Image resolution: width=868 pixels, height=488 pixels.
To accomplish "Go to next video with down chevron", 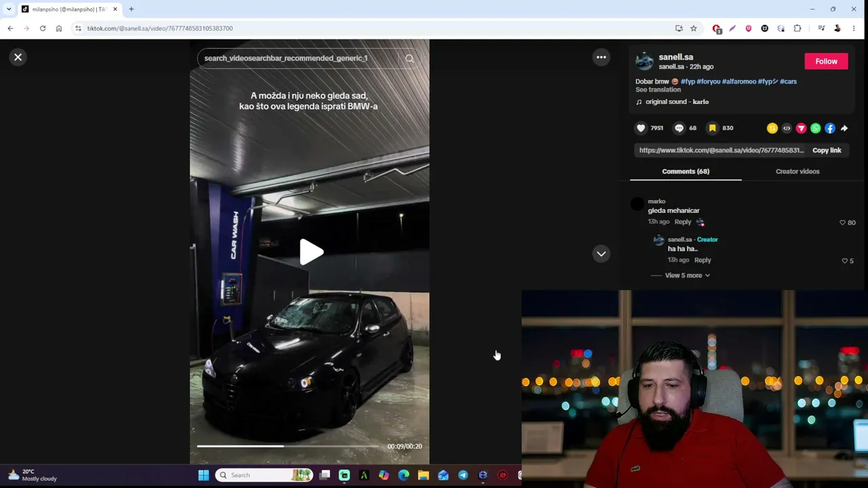I will (601, 253).
